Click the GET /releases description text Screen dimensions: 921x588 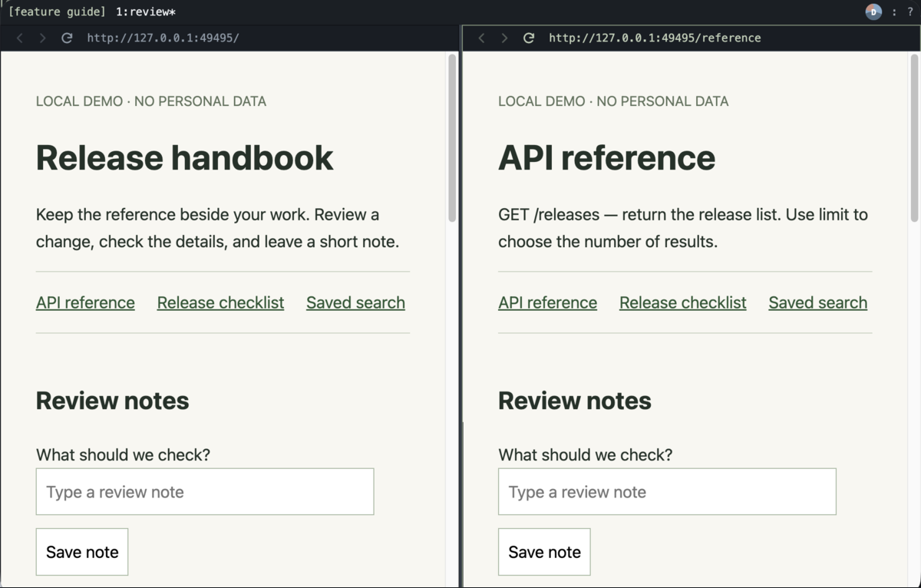click(683, 228)
